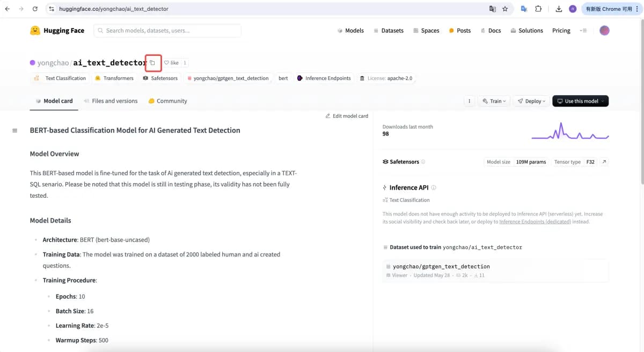Viewport: 644px width, 352px height.
Task: Expand the Train dropdown
Action: tap(494, 101)
